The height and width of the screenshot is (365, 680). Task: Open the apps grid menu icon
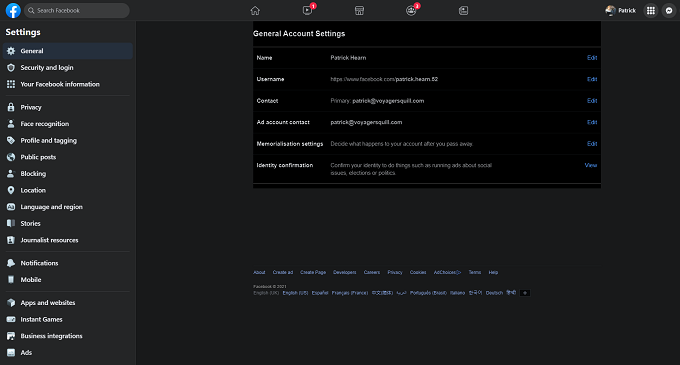click(651, 10)
